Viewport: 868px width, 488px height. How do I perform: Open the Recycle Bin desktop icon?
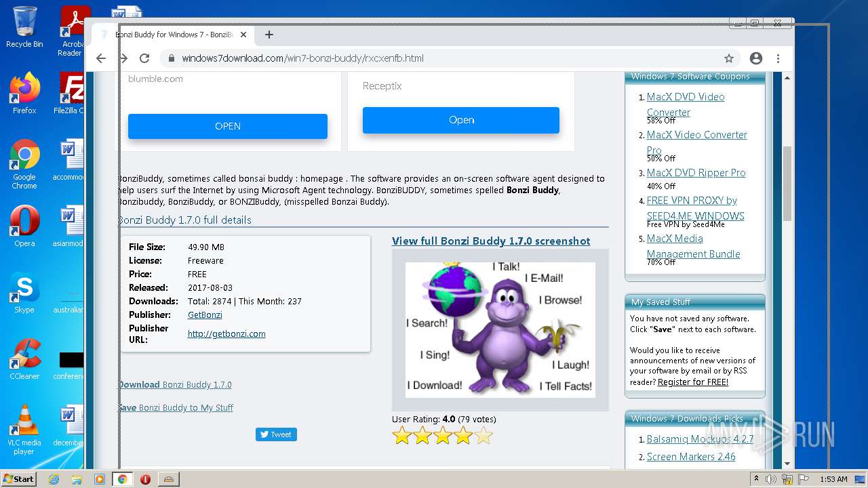[24, 27]
